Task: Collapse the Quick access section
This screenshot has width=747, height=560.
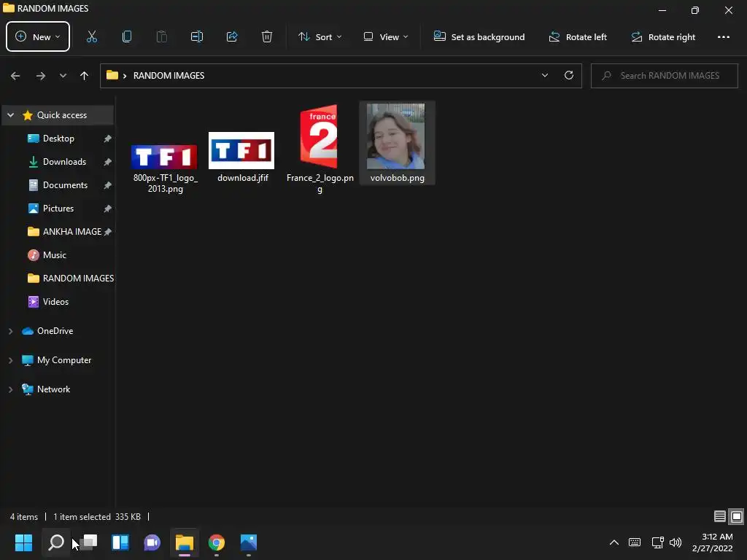Action: coord(10,115)
